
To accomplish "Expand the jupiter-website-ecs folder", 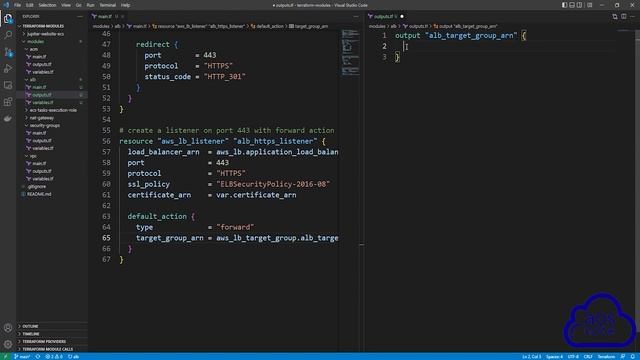I will (45, 34).
